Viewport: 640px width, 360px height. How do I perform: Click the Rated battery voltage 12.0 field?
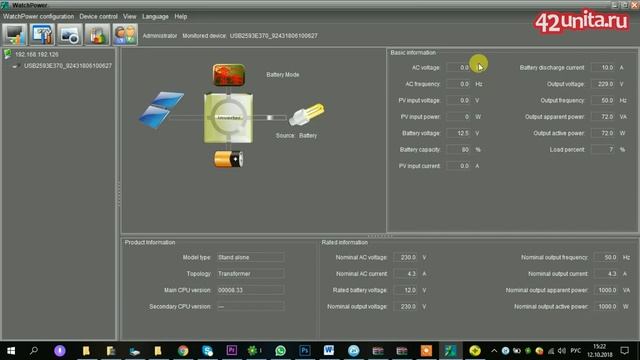pos(405,290)
